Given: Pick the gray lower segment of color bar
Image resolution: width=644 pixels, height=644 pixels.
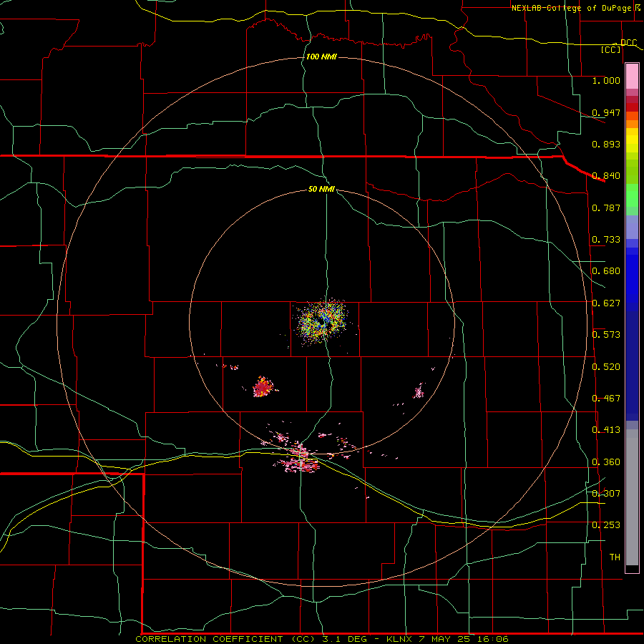Looking at the screenshot, I should click(x=632, y=497).
